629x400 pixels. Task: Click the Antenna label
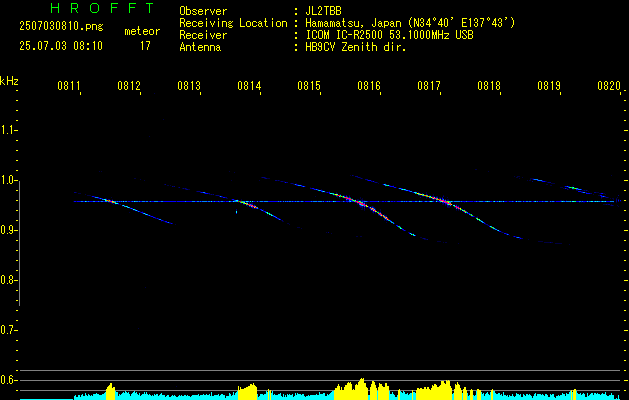pyautogui.click(x=200, y=47)
